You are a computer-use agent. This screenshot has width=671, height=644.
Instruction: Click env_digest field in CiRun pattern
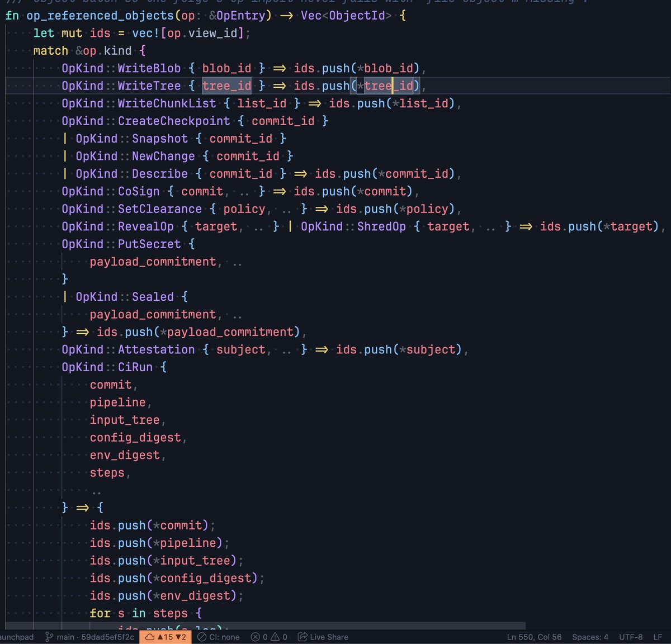click(x=125, y=456)
